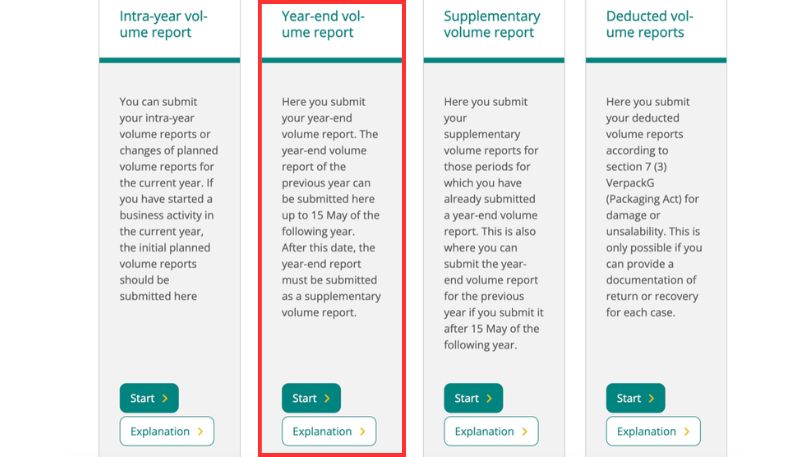Click the Year-end report description text
The image size is (812, 457).
pyautogui.click(x=330, y=206)
